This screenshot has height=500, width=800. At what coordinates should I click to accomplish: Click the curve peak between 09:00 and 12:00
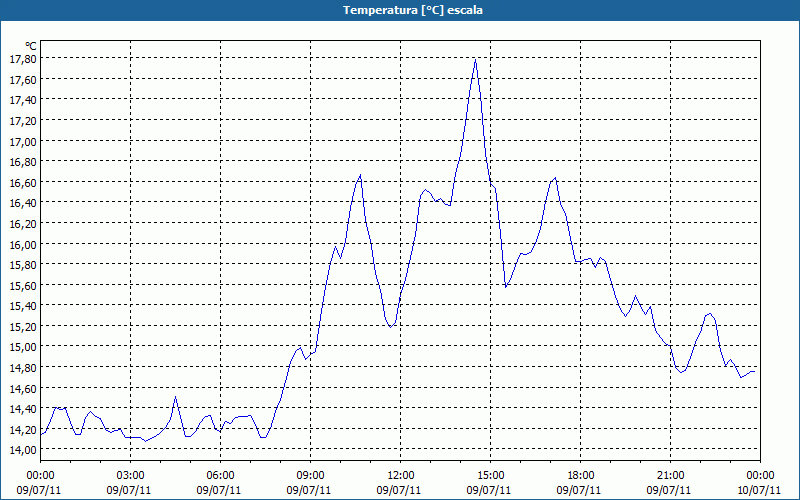click(360, 175)
